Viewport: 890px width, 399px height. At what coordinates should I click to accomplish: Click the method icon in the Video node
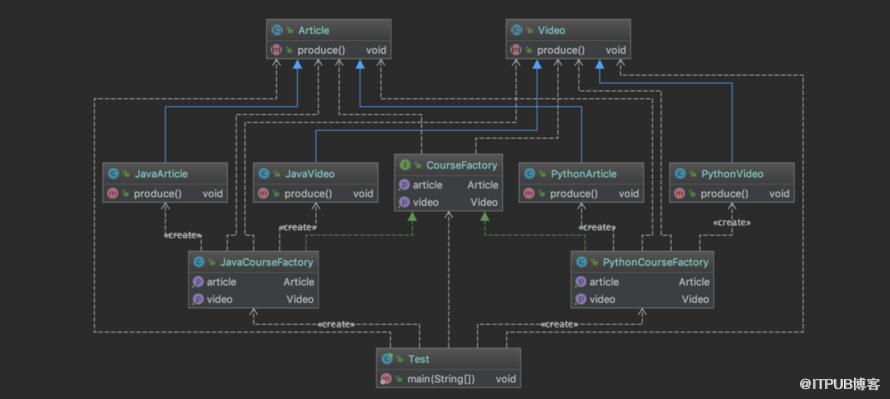click(517, 50)
